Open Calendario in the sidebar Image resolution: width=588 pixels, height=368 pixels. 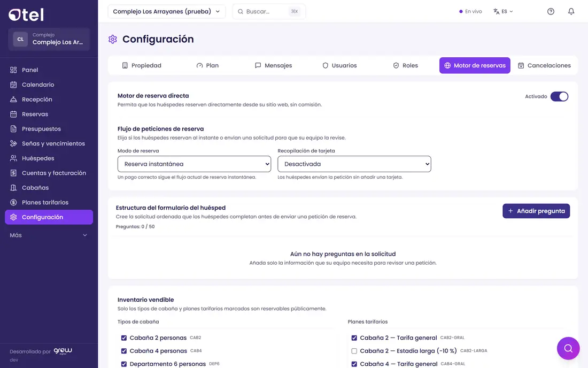click(49, 85)
